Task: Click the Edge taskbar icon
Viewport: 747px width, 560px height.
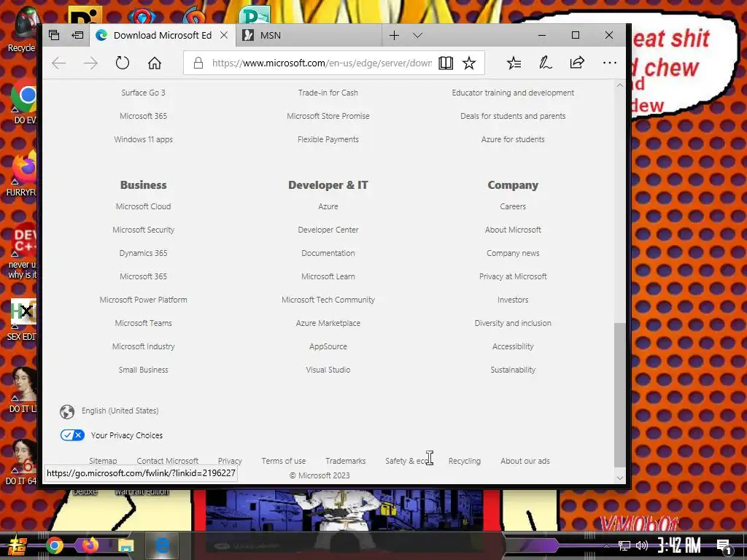Action: point(162,545)
